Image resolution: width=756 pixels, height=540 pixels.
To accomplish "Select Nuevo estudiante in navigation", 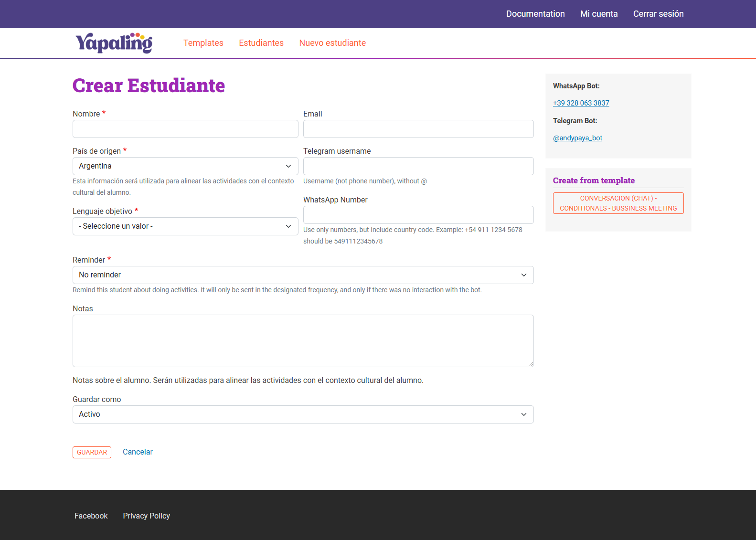I will click(332, 43).
